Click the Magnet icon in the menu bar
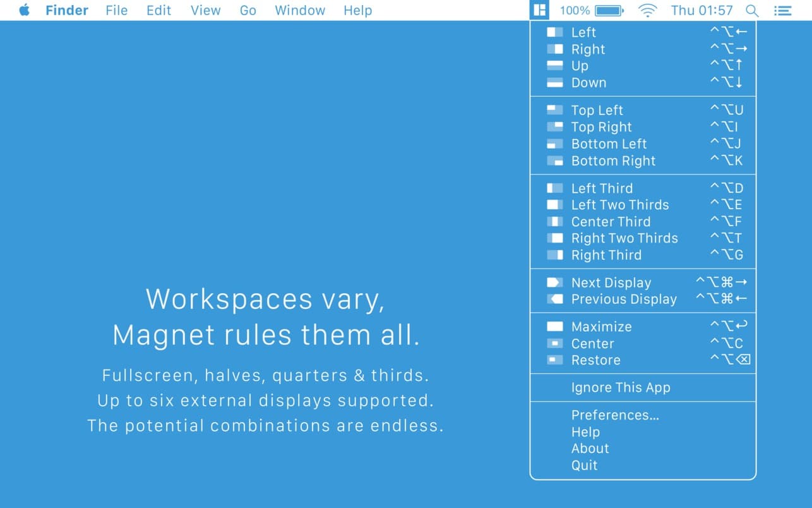The image size is (812, 508). 539,10
